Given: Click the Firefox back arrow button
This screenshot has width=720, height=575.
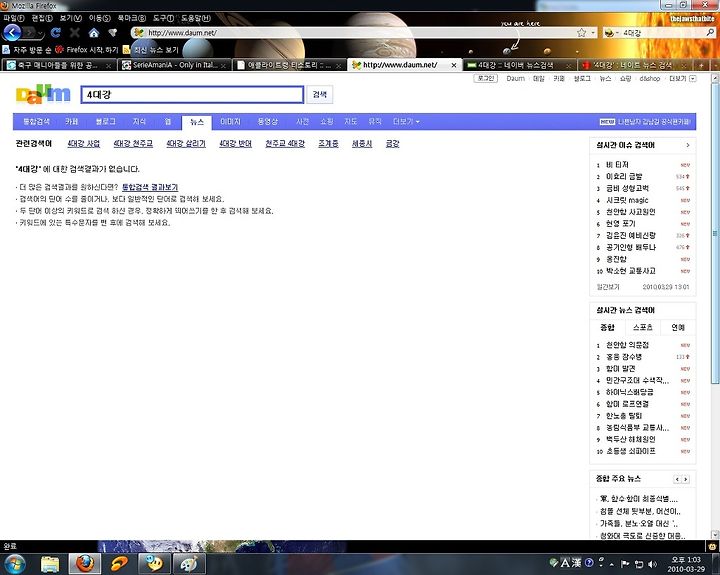Looking at the screenshot, I should [12, 33].
